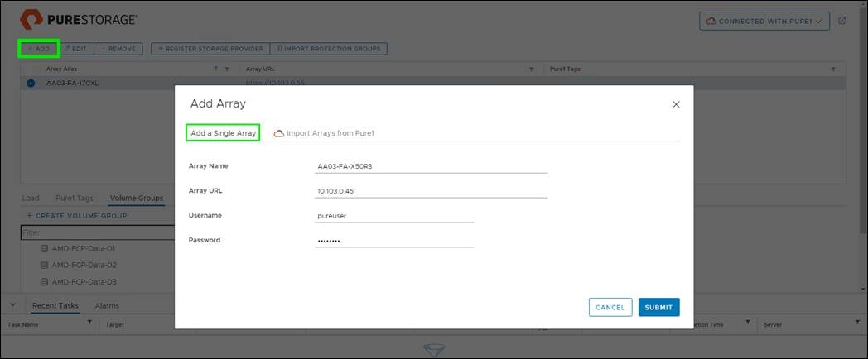Screen dimensions: 868x359
Task: Click the AA03-FA-170XL array name
Action: 73,83
